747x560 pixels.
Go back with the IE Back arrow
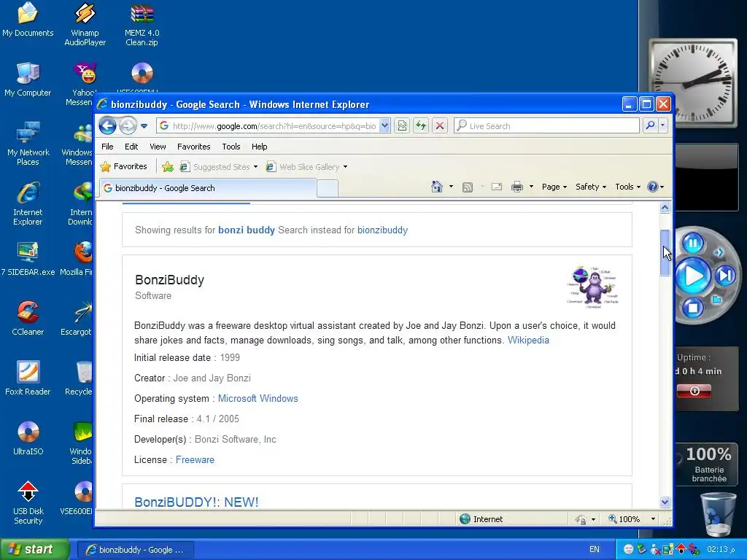coord(108,125)
